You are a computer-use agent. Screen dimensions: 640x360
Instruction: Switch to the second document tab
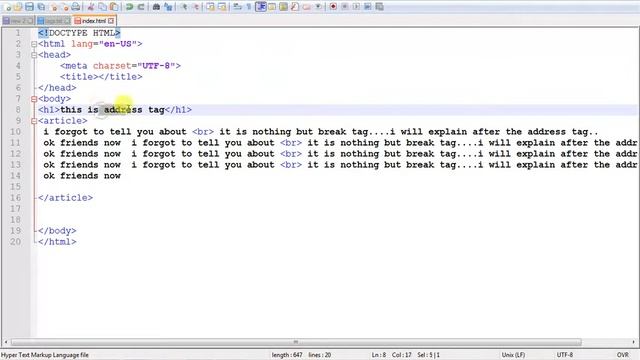53,20
